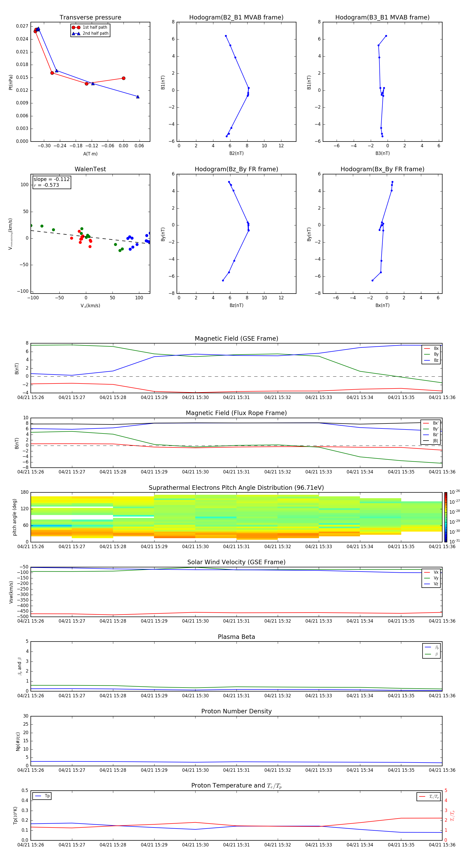Select the 'Vy' legend entry
Viewport: 473px width, 868px height.
tap(431, 578)
